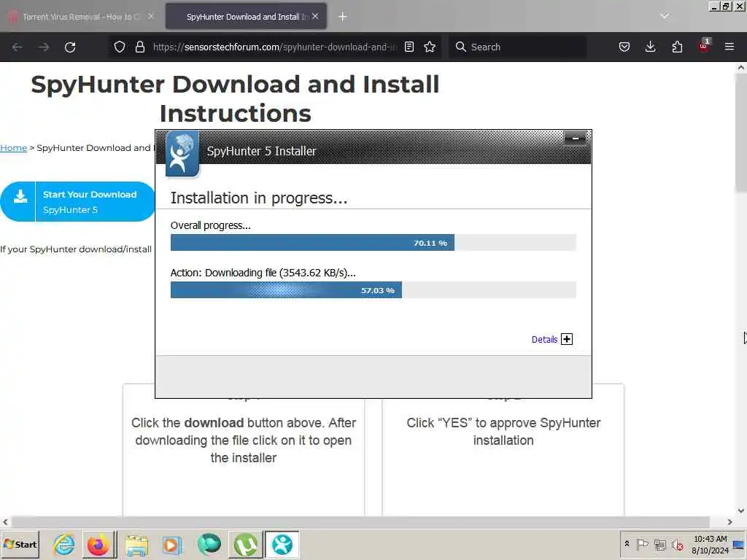747x560 pixels.
Task: Close the SpyHunter Download tab
Action: [315, 16]
